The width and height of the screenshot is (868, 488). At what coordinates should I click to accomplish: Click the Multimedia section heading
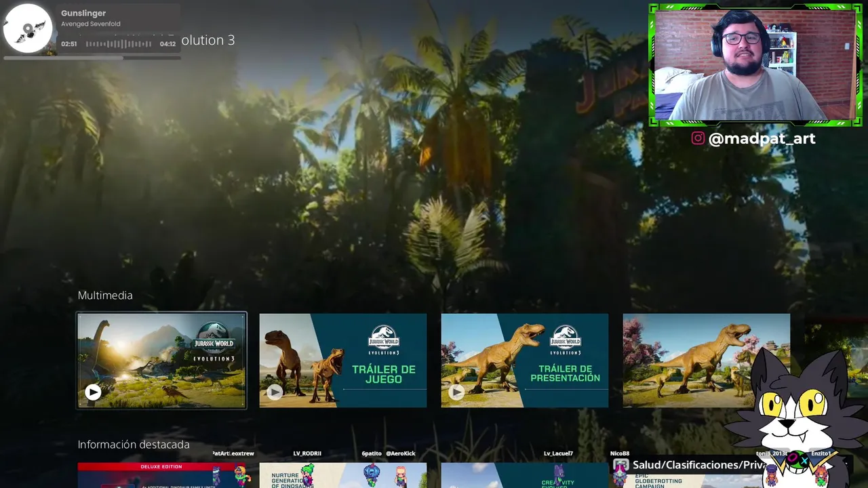105,296
